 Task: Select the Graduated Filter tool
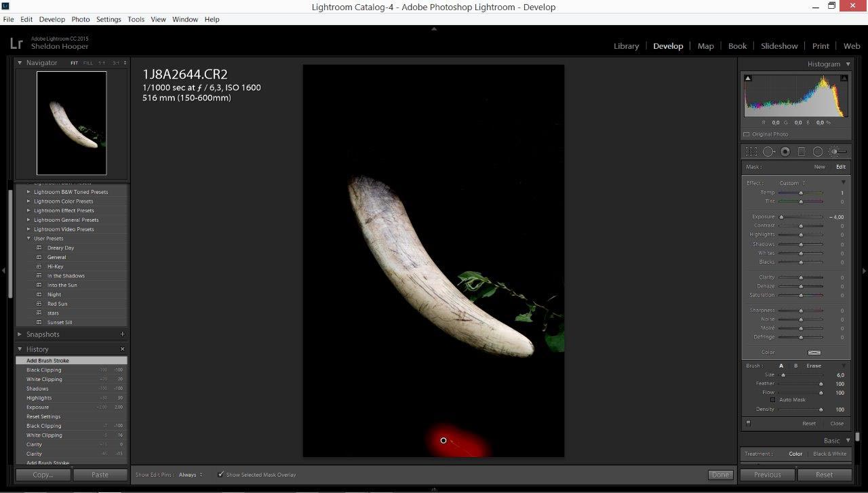(x=802, y=152)
